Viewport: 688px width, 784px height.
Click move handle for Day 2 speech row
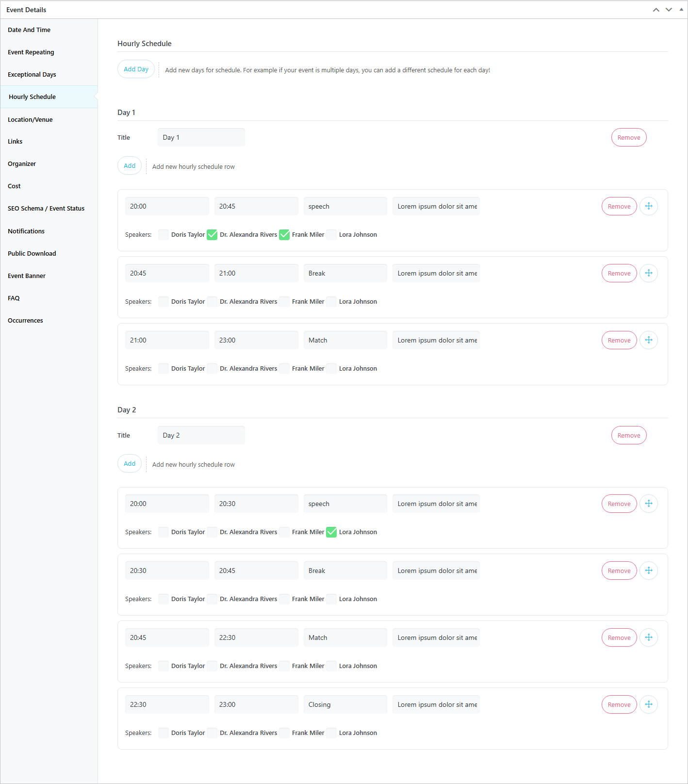(x=648, y=504)
